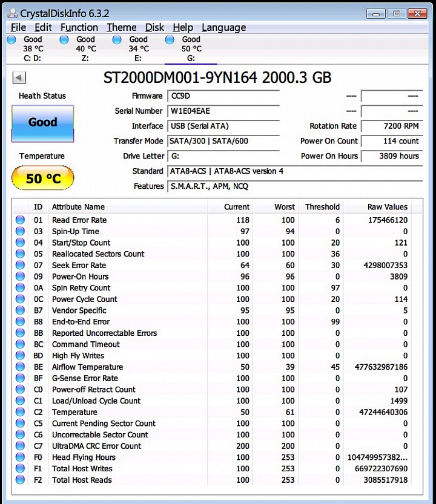Image resolution: width=436 pixels, height=504 pixels.
Task: Click the status orb for Power Cycle Count
Action: click(20, 299)
